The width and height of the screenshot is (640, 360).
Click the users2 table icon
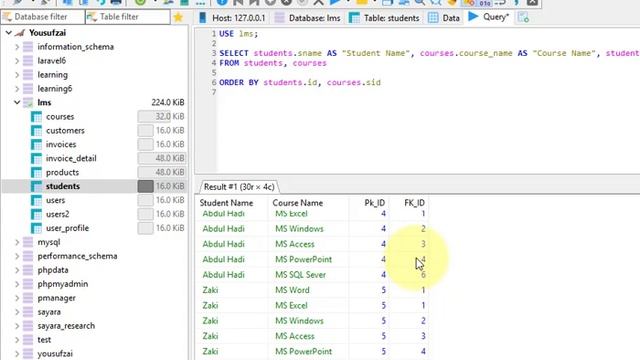click(36, 214)
